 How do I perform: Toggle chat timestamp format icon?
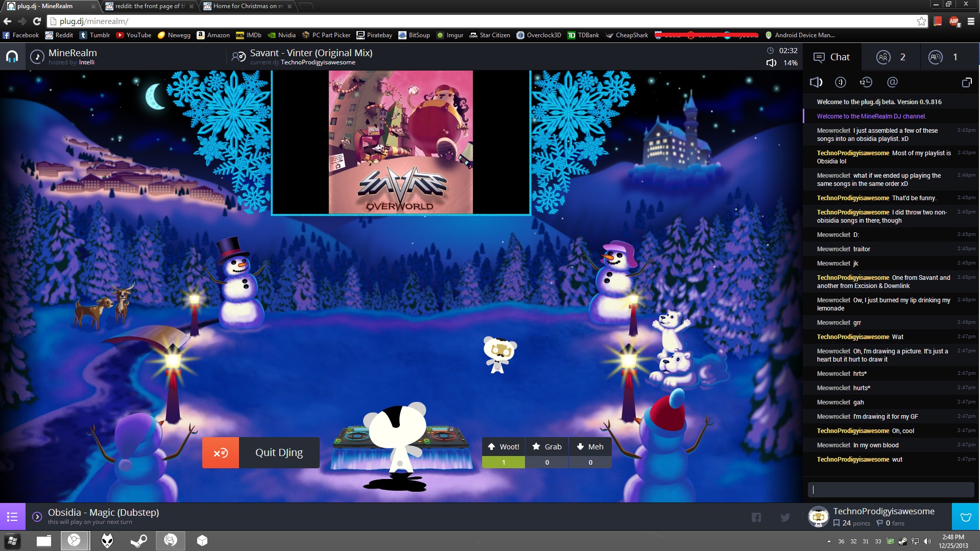pos(866,82)
